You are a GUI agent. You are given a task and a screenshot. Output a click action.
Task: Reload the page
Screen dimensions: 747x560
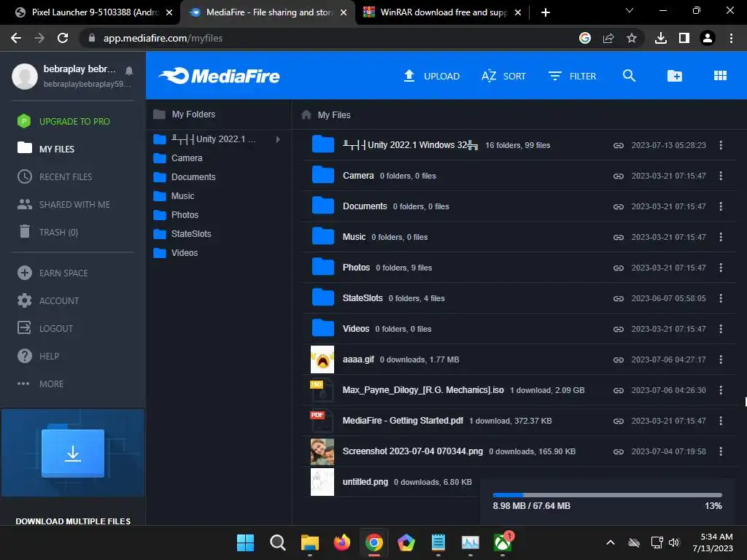[x=63, y=38]
